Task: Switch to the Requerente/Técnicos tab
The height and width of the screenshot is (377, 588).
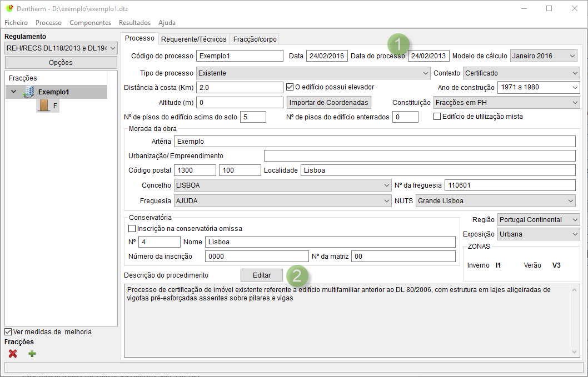Action: (194, 39)
